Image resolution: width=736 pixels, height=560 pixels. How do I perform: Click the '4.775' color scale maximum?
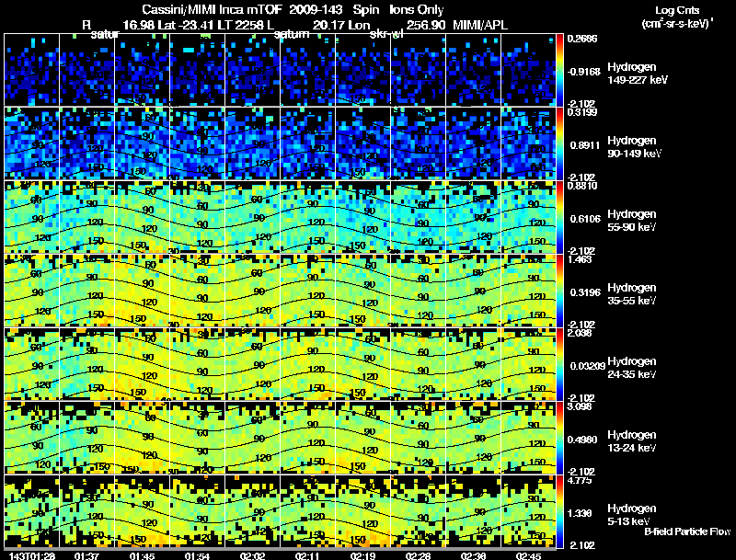580,480
